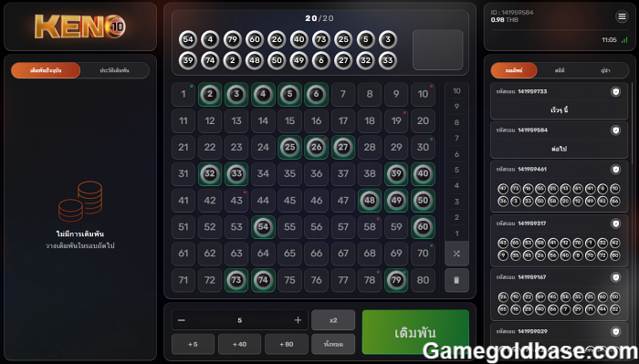Click the KENO 10 logo

click(80, 26)
